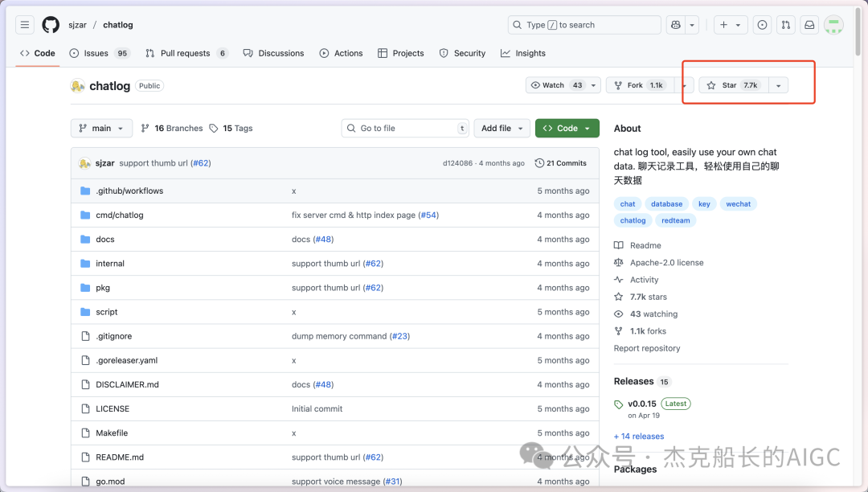View 15 Tags link
Image resolution: width=868 pixels, height=492 pixels.
pos(231,128)
